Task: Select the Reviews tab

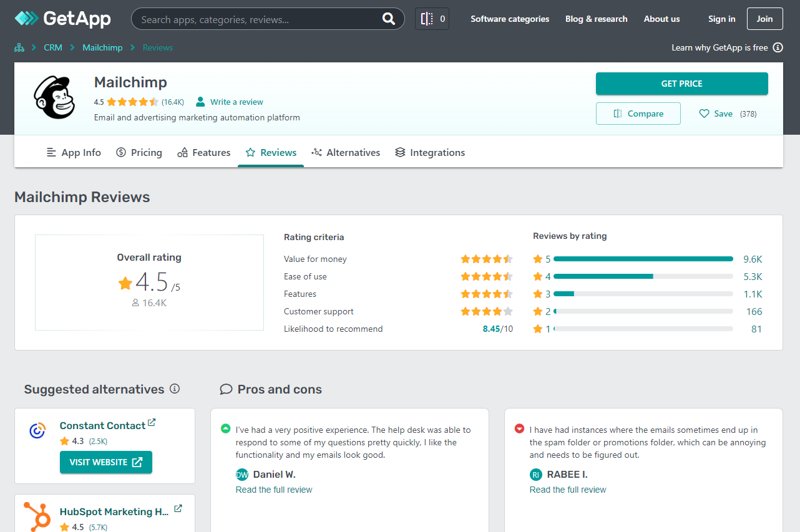Action: pos(271,152)
